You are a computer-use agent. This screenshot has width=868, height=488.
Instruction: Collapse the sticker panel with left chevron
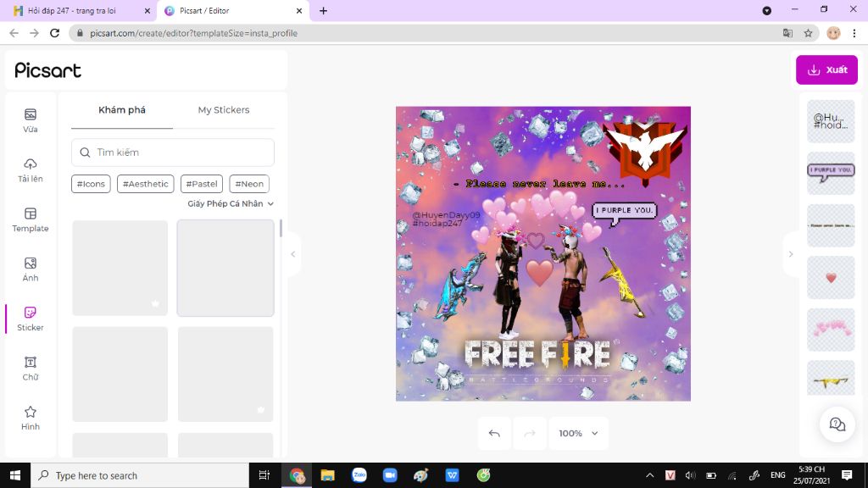coord(293,254)
